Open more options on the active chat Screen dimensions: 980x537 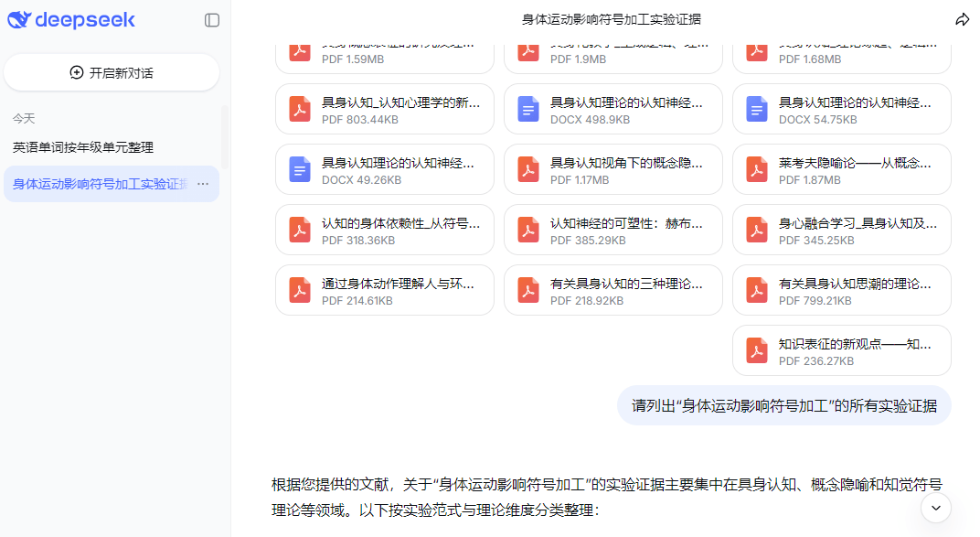pyautogui.click(x=202, y=183)
